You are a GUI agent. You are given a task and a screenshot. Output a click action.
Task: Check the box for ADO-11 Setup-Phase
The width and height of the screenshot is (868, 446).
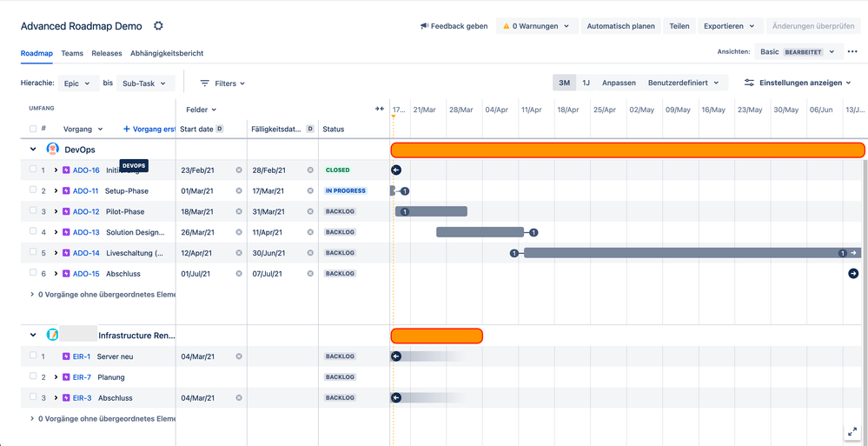pos(33,190)
